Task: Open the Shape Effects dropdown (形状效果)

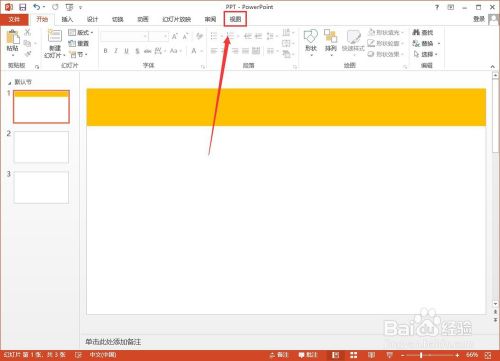Action: (386, 54)
